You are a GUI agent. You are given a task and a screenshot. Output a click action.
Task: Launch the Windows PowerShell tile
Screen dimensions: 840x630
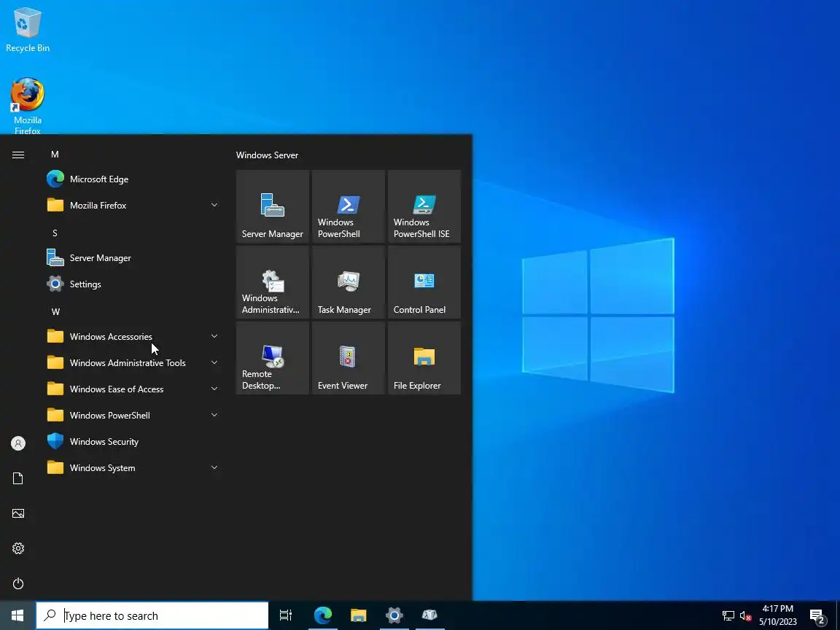click(349, 206)
